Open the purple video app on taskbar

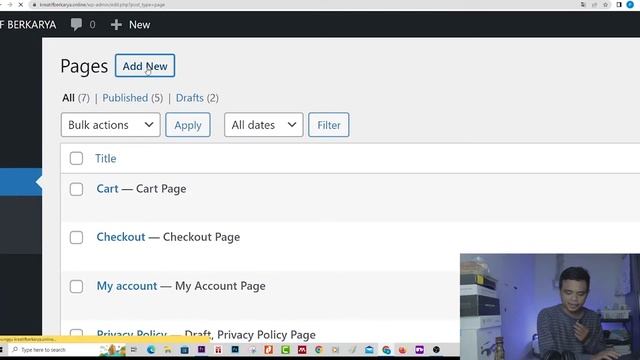click(x=419, y=350)
